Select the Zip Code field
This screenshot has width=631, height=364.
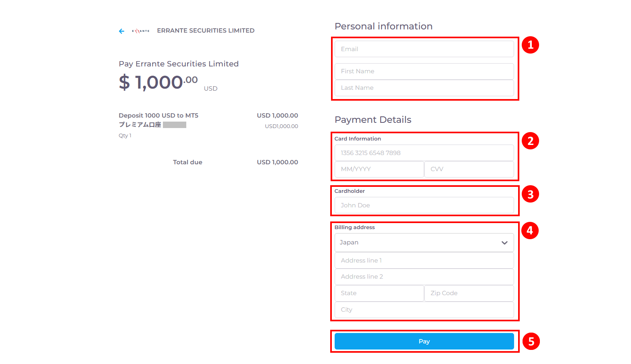[x=469, y=293]
